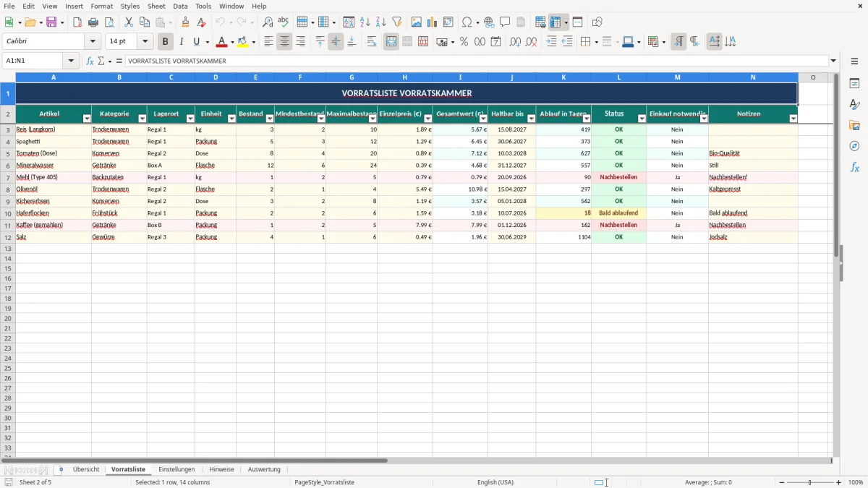Image resolution: width=868 pixels, height=488 pixels.
Task: Open sidebar Navigator deck
Action: (854, 147)
